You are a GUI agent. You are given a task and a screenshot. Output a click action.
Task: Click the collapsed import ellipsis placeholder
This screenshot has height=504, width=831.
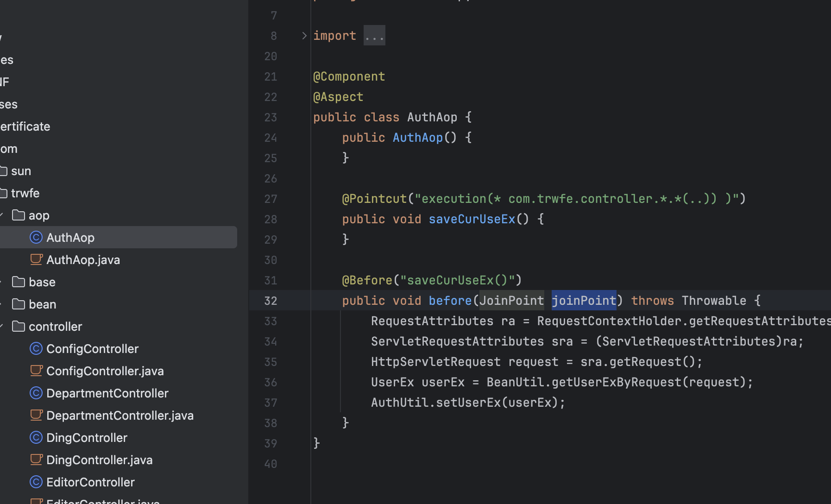pyautogui.click(x=374, y=36)
